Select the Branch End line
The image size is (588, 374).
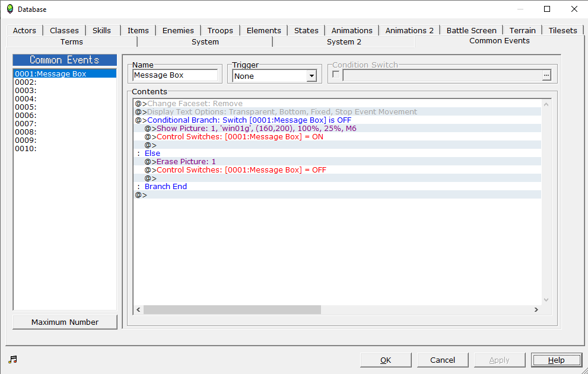338,186
